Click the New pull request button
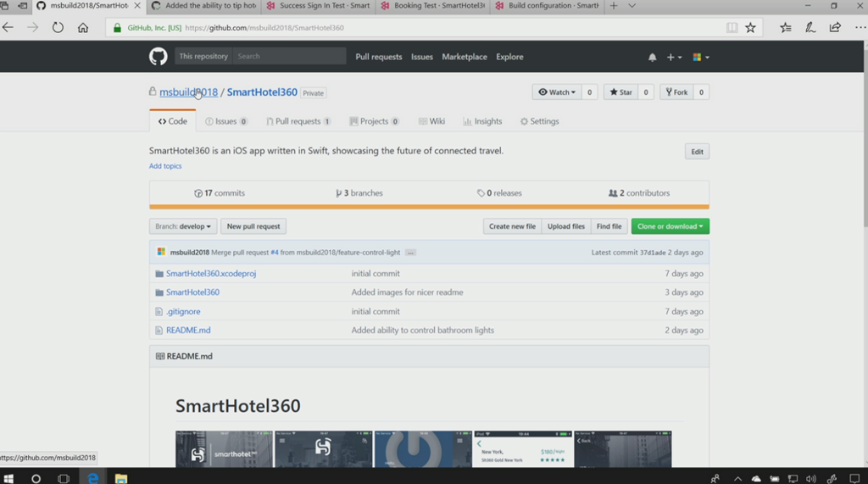 (x=253, y=226)
